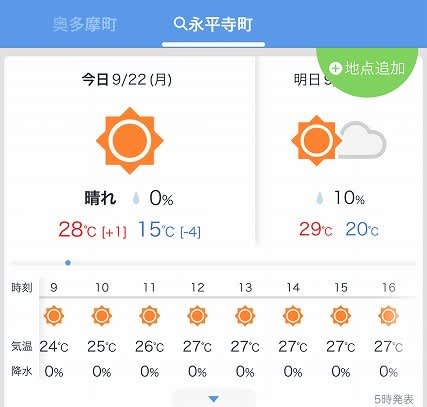The image size is (427, 407).
Task: Expand hourly forecast with the down arrow
Action: (x=213, y=398)
